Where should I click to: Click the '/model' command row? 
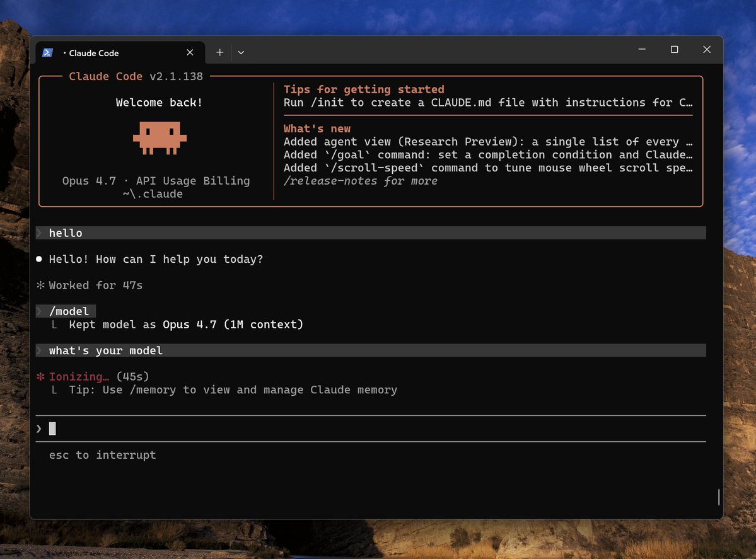[x=66, y=311]
